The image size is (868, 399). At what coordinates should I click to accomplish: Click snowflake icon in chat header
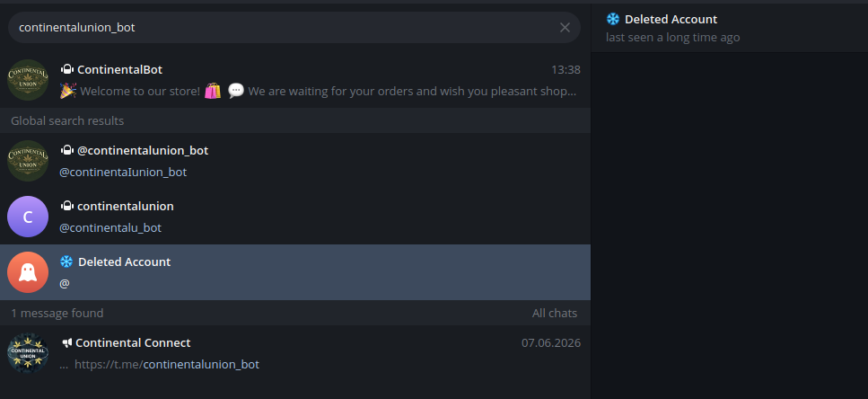[613, 20]
